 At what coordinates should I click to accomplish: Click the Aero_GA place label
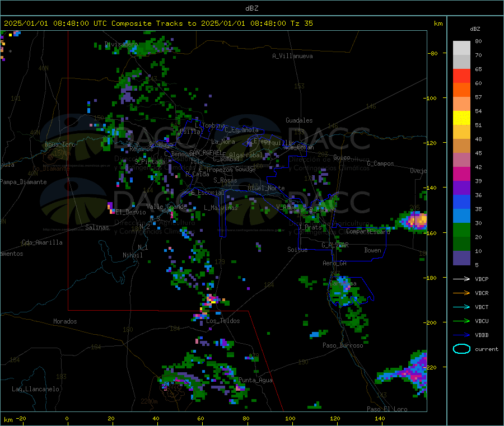[334, 263]
